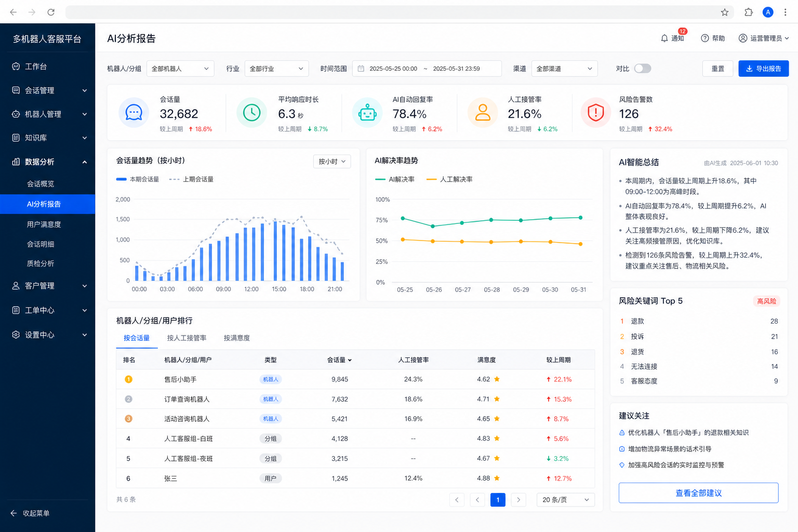This screenshot has height=532, width=798.
Task: Open 机器人/分组 全部机器人 dropdown
Action: [180, 69]
